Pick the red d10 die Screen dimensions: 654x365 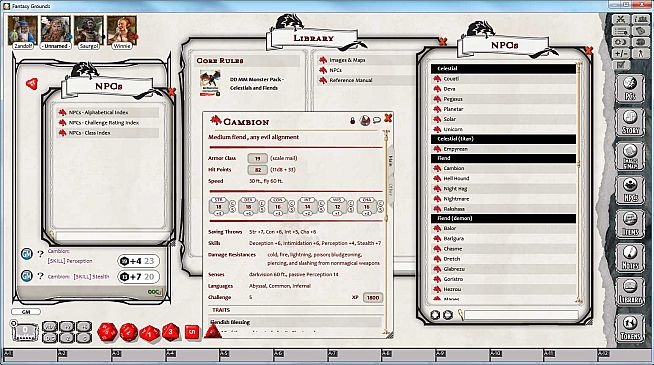[x=149, y=333]
